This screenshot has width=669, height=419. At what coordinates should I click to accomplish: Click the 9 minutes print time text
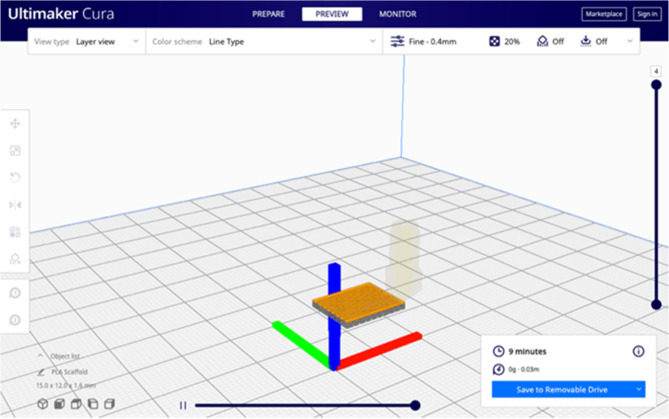pyautogui.click(x=527, y=352)
